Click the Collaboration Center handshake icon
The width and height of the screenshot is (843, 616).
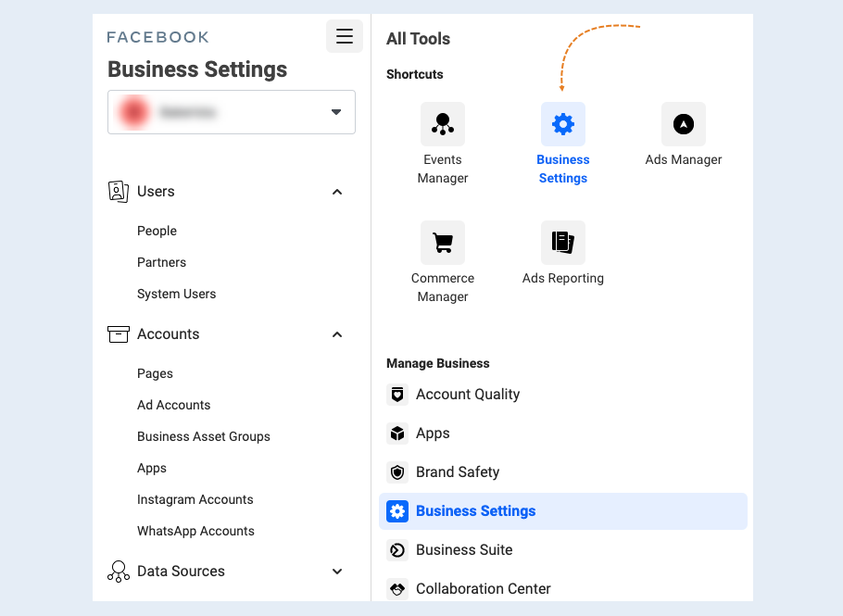click(x=397, y=588)
